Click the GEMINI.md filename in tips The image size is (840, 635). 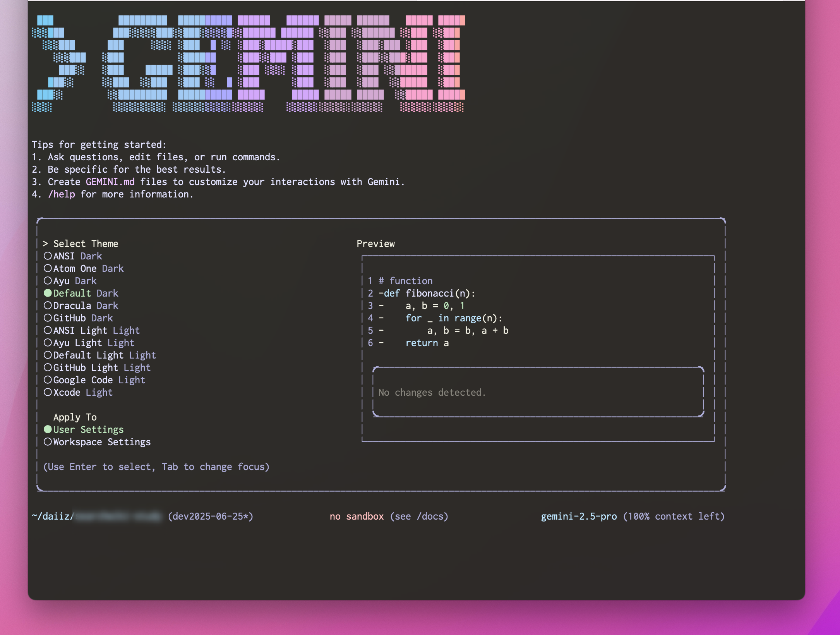tap(110, 182)
